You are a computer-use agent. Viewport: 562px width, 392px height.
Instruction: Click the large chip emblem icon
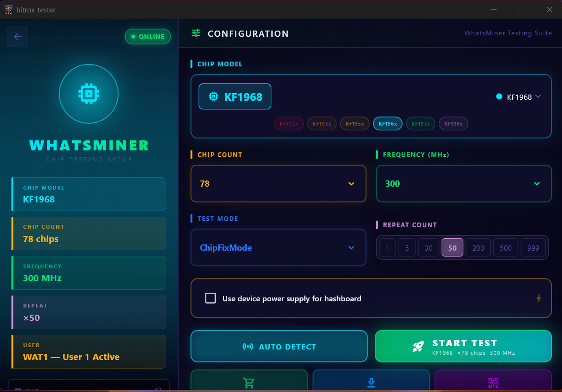point(89,94)
